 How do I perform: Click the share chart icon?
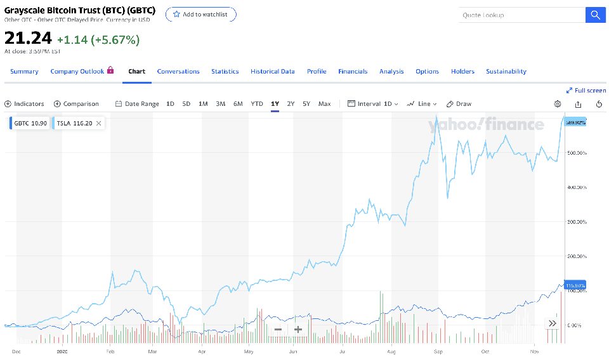[578, 104]
